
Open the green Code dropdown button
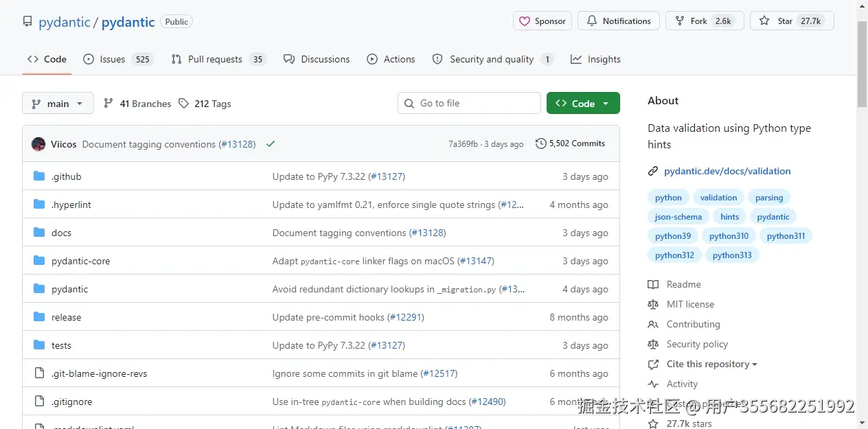(x=583, y=103)
